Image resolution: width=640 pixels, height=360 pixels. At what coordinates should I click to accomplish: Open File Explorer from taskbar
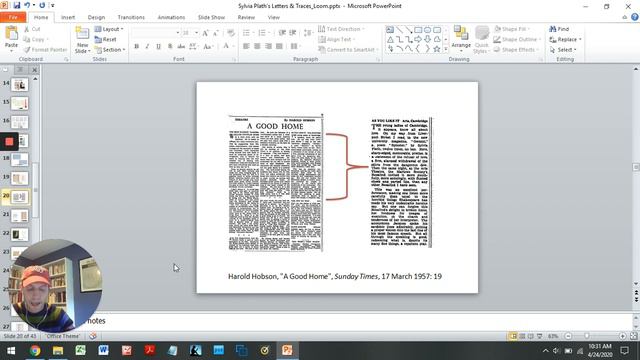click(58, 351)
